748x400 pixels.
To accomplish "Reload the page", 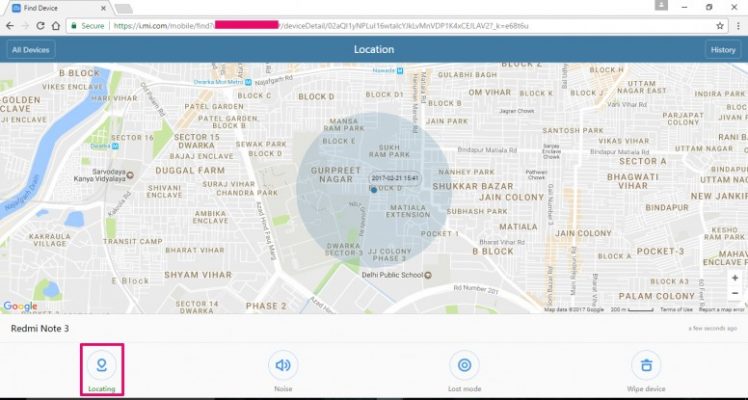I will [41, 26].
